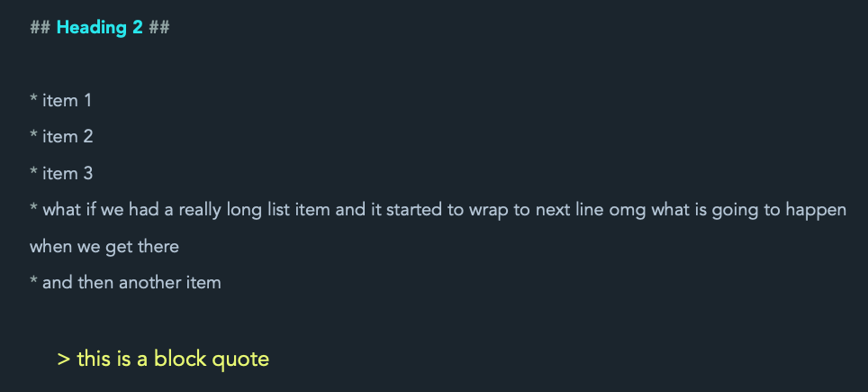Click the cyan "Heading 2" text
868x392 pixels.
point(99,28)
